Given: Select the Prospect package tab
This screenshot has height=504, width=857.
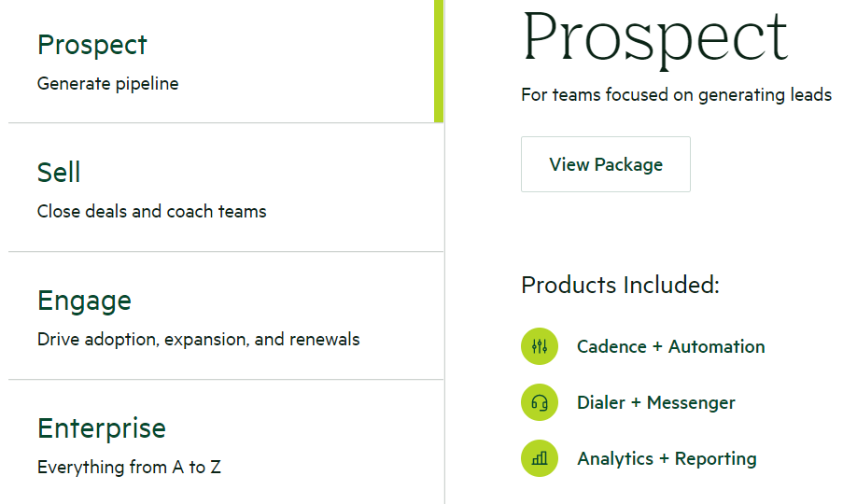Looking at the screenshot, I should [226, 62].
